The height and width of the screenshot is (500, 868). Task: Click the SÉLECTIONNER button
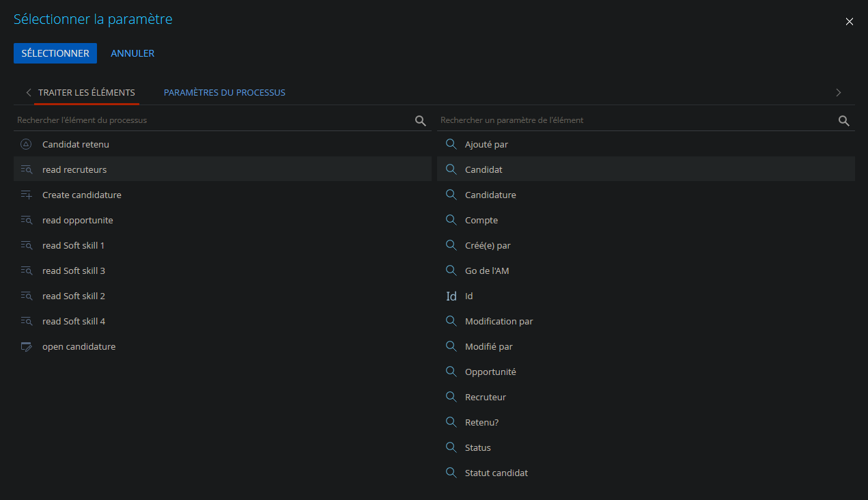(x=55, y=53)
